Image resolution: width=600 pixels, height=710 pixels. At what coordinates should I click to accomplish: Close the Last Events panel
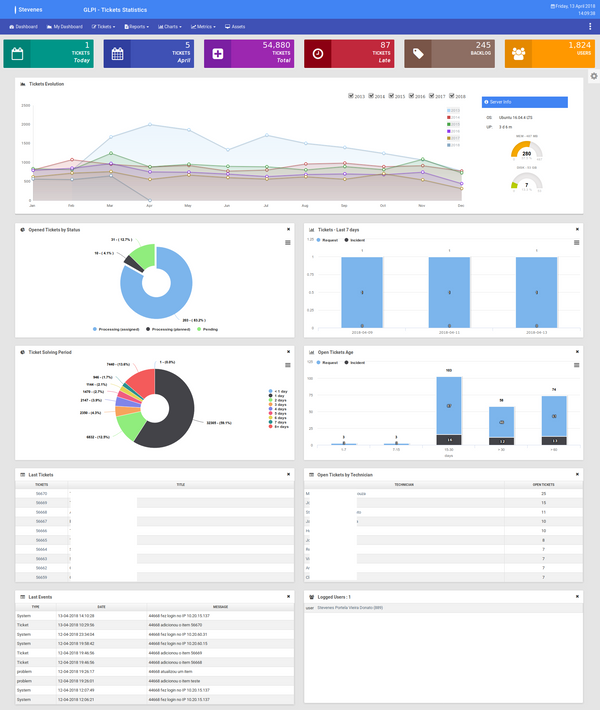(288, 597)
